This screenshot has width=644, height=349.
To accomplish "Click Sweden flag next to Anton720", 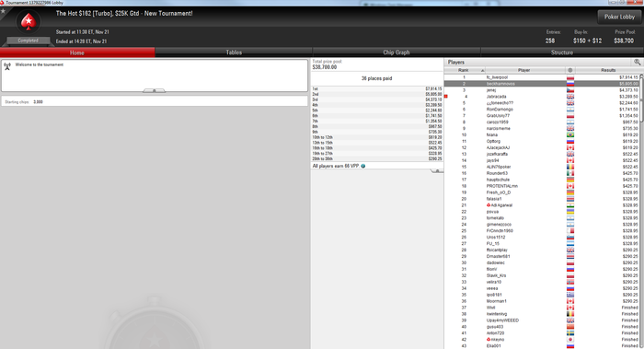I will point(570,333).
